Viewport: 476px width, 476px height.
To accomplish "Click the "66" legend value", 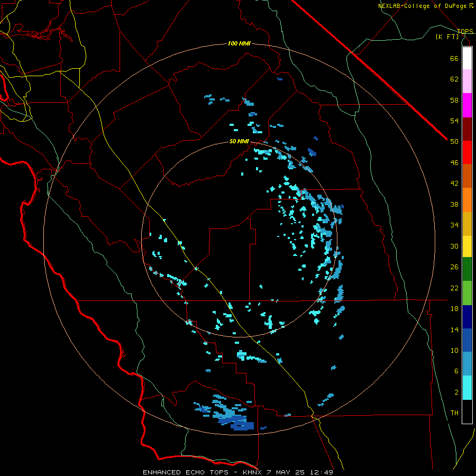I will (454, 58).
